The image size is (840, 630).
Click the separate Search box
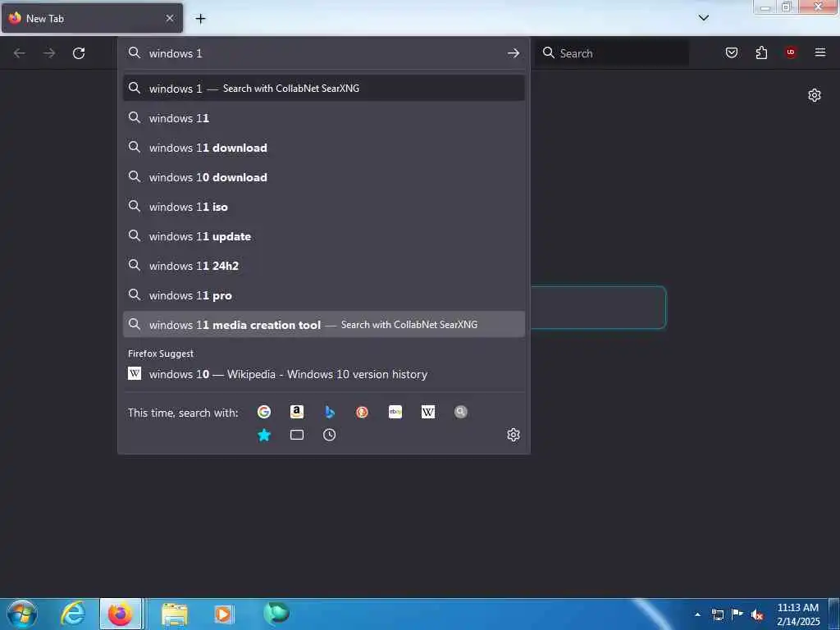612,53
